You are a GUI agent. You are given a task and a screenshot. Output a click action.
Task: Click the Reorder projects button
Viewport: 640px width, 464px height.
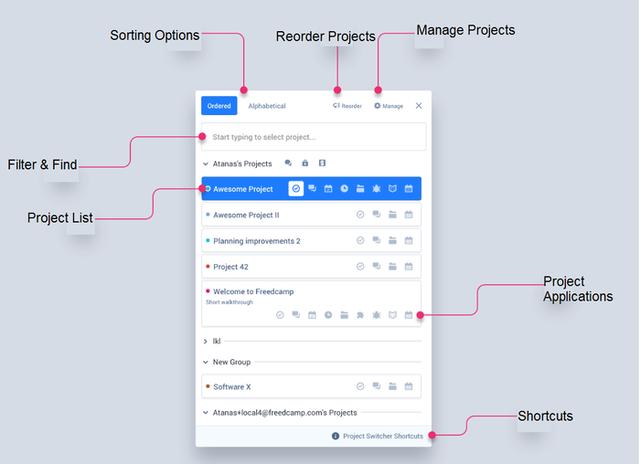(x=347, y=105)
